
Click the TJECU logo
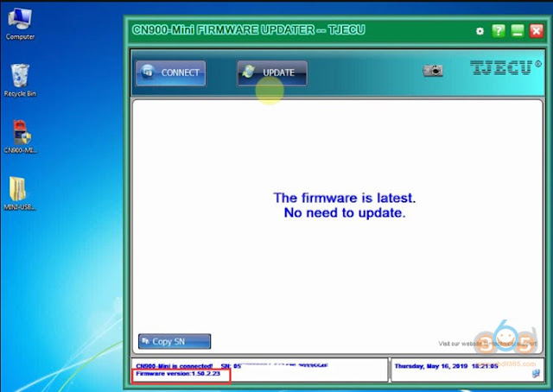coord(505,67)
